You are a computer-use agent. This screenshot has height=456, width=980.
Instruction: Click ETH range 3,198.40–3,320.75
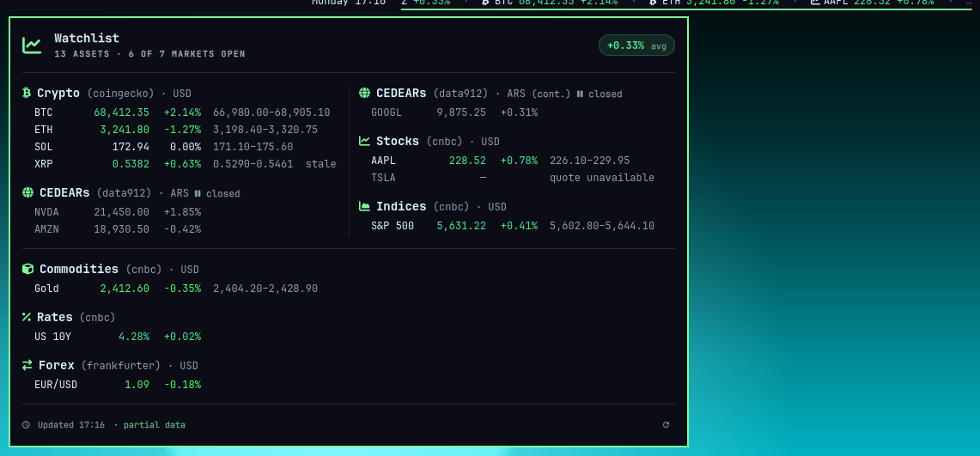[x=265, y=130]
